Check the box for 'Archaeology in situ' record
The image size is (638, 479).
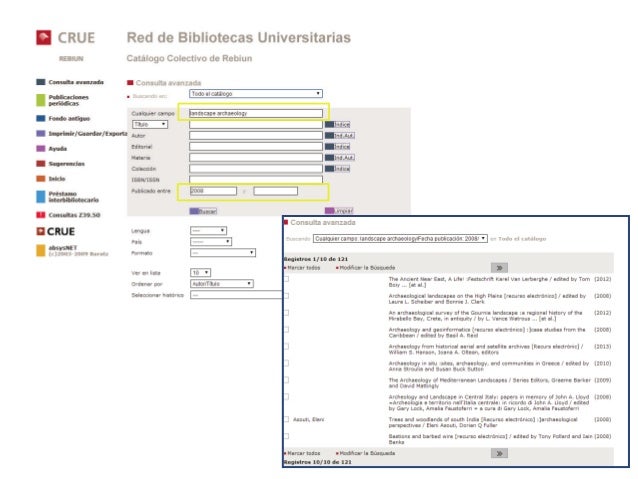(286, 363)
